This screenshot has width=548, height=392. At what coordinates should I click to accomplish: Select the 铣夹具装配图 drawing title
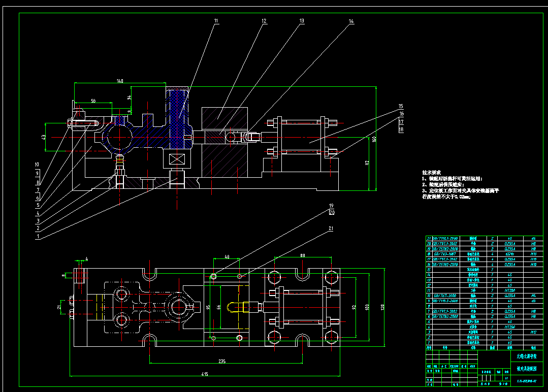click(527, 369)
